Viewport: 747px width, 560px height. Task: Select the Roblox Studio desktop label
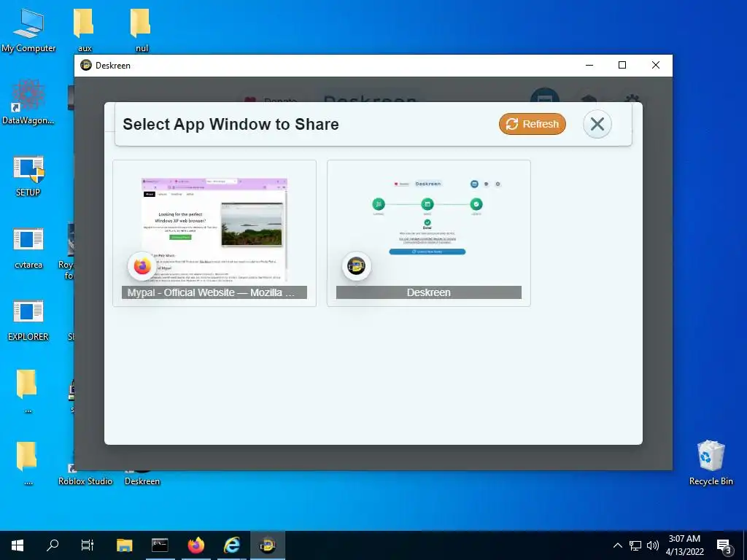[x=85, y=481]
